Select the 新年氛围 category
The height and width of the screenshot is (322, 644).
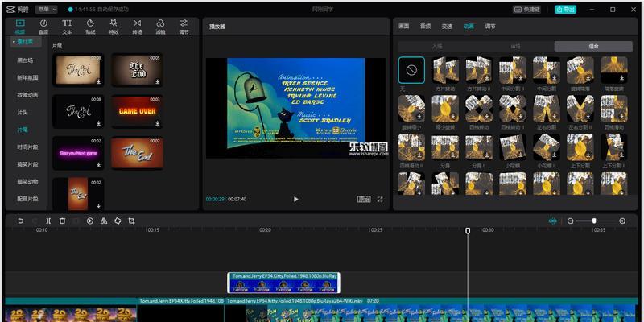[x=27, y=77]
